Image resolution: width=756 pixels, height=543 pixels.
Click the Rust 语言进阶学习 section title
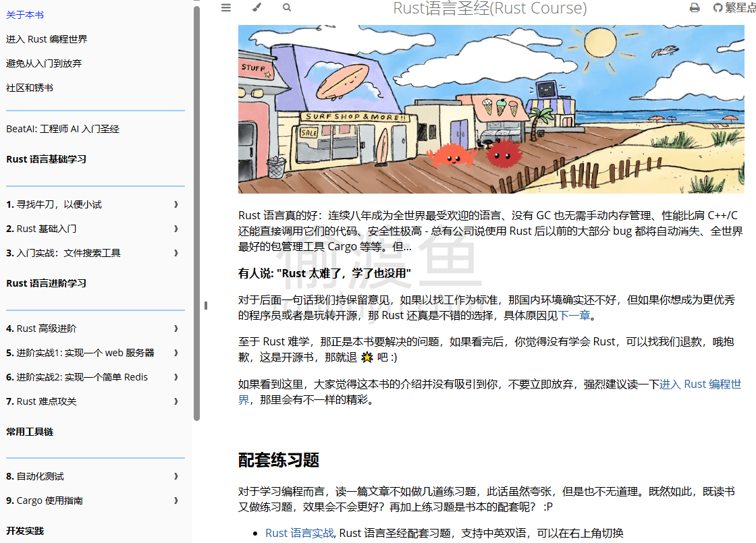[x=47, y=283]
